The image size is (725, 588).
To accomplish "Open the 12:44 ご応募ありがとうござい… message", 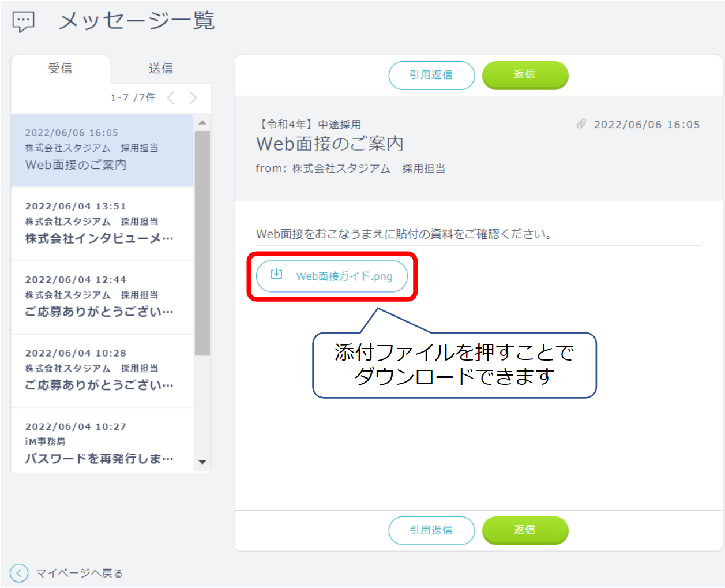I will [102, 297].
